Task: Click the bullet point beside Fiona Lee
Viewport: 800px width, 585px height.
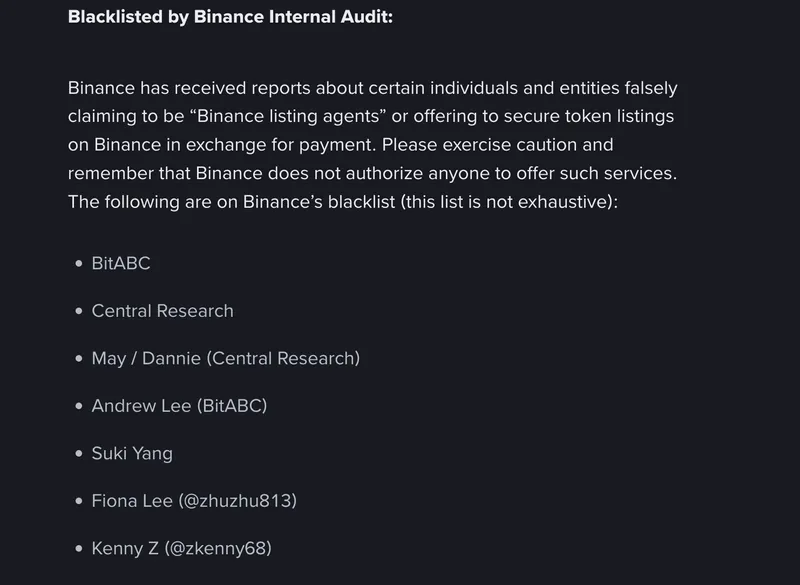Action: point(79,501)
